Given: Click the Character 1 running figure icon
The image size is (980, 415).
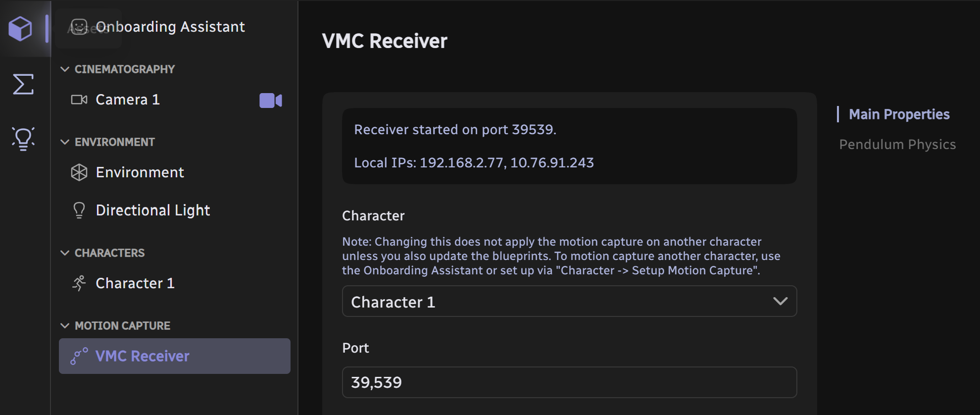Looking at the screenshot, I should 79,283.
